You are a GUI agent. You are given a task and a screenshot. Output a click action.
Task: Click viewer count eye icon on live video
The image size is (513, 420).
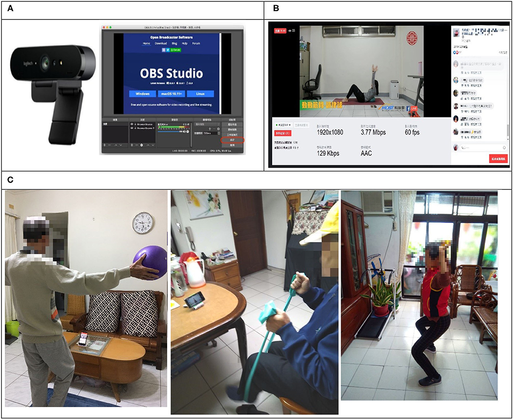(x=290, y=30)
